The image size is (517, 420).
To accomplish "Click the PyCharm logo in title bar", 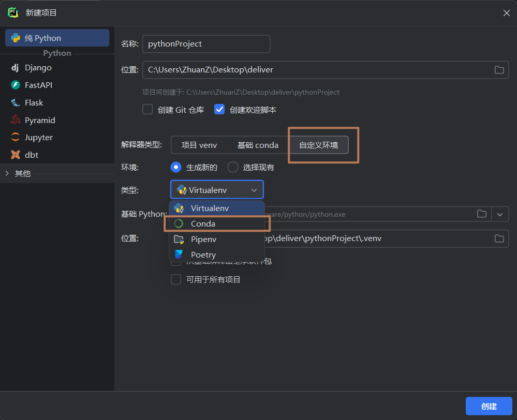I will click(13, 12).
